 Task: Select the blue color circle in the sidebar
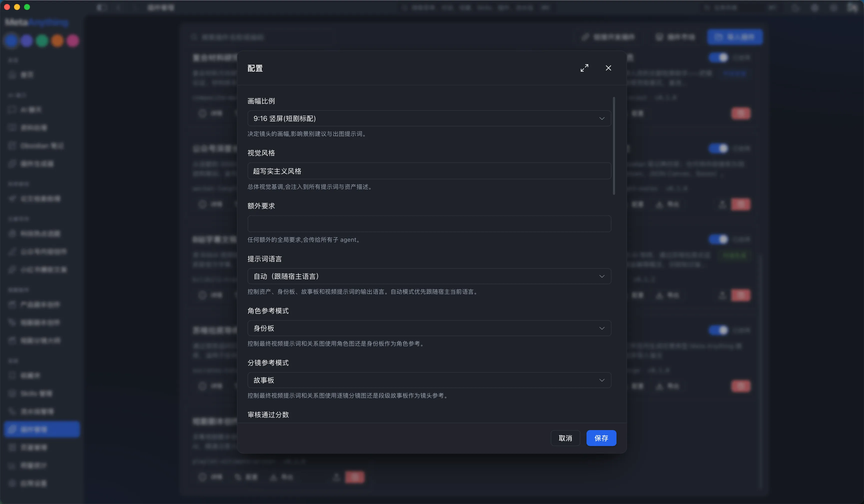click(11, 41)
